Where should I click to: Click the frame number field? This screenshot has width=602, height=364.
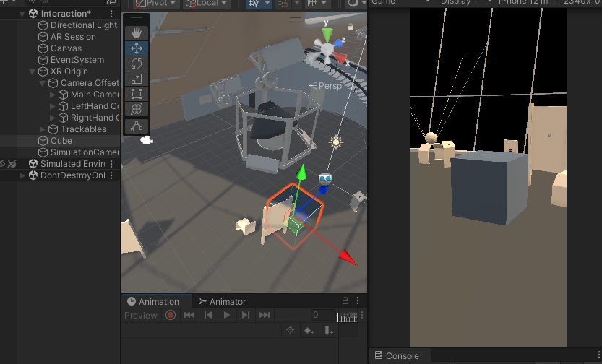(323, 315)
